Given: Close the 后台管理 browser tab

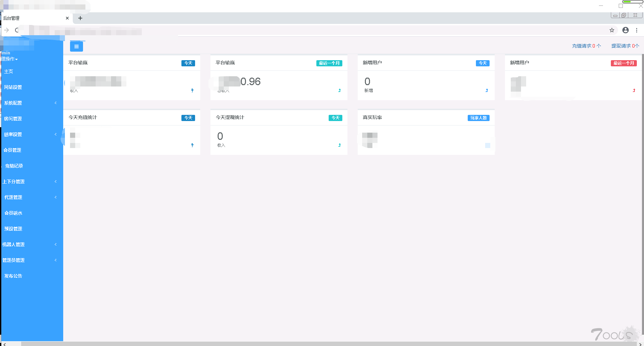Looking at the screenshot, I should click(x=67, y=18).
